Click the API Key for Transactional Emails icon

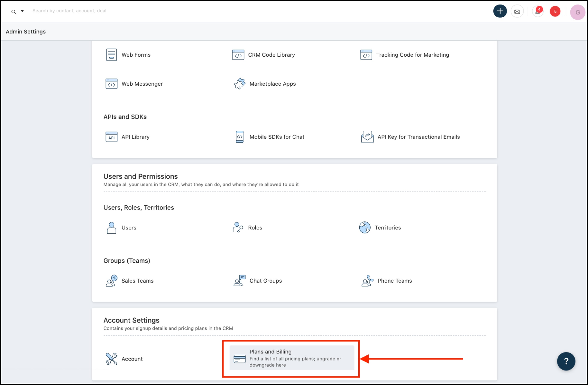[367, 137]
